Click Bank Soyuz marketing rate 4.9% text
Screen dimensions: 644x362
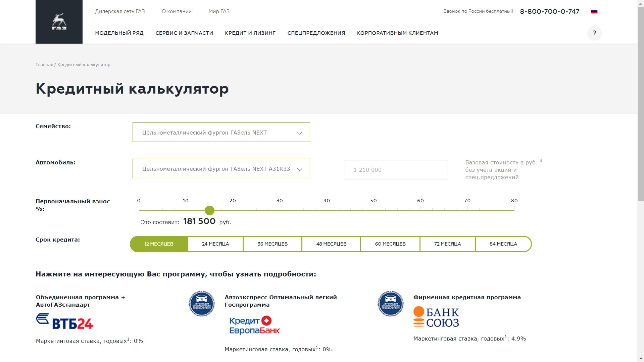click(469, 339)
